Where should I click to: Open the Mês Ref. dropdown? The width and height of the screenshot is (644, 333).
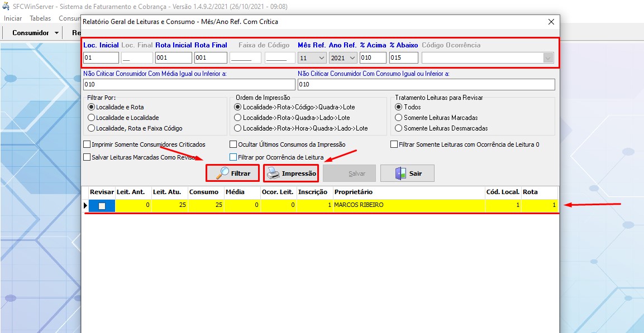(321, 58)
